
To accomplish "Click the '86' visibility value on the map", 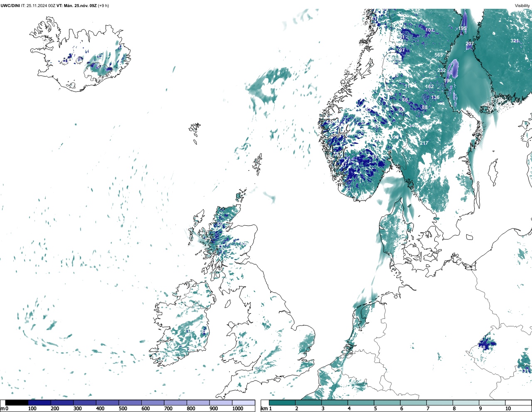I will pos(405,100).
